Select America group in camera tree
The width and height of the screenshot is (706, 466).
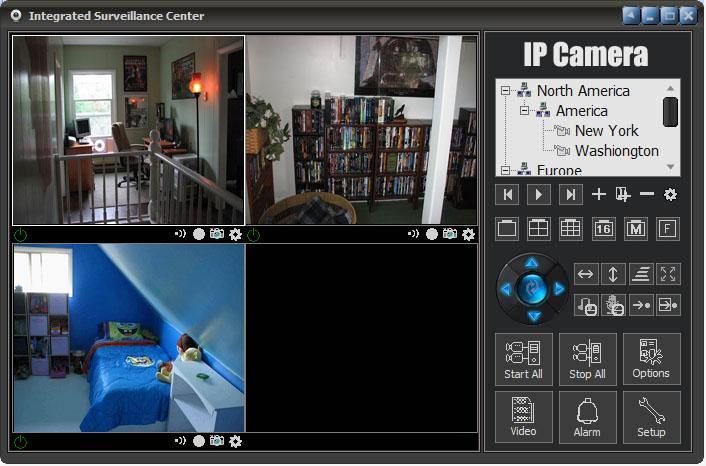click(582, 111)
